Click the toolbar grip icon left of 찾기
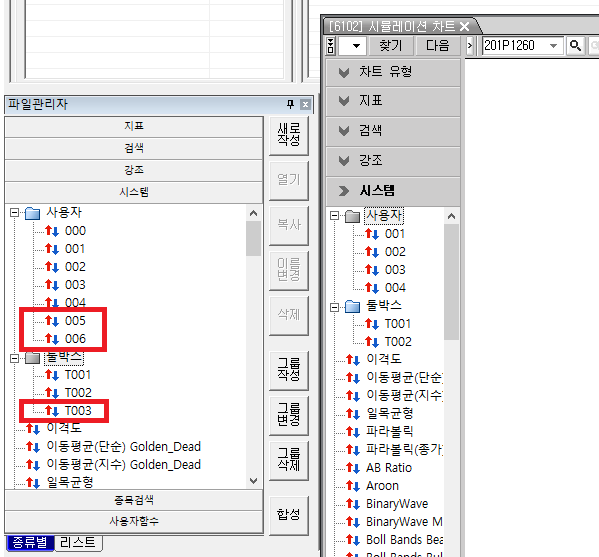Screen dimensions: 599x557 (331, 46)
